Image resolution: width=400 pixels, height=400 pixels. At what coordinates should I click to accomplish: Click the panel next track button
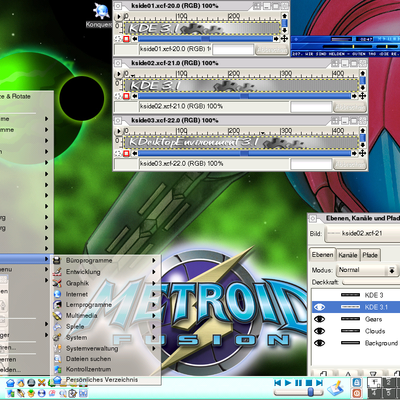tap(319, 383)
